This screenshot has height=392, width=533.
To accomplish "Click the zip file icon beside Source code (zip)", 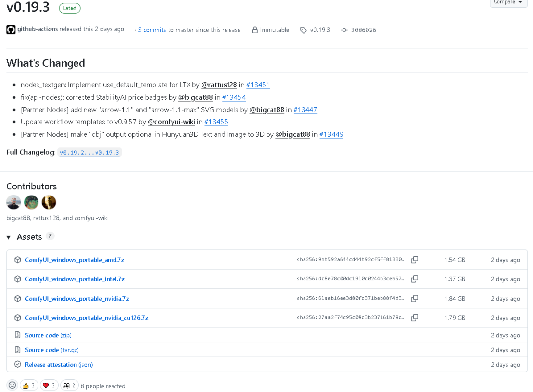I will pos(18,335).
